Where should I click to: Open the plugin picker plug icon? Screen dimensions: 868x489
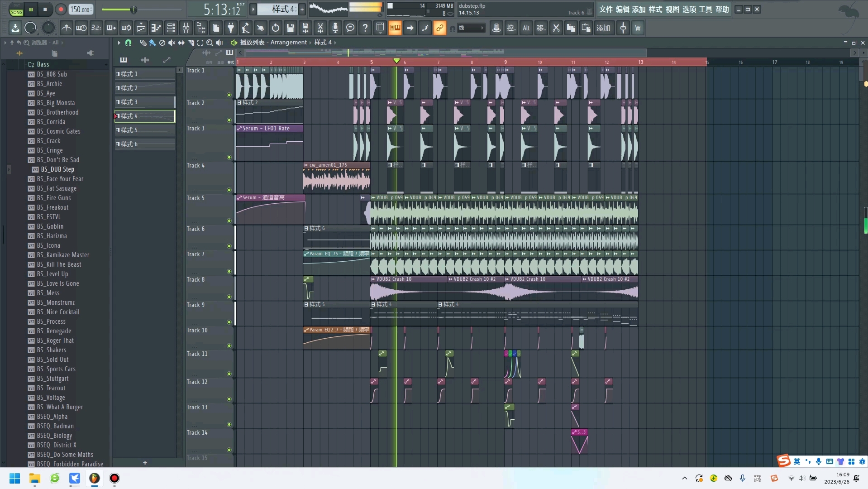coord(231,28)
